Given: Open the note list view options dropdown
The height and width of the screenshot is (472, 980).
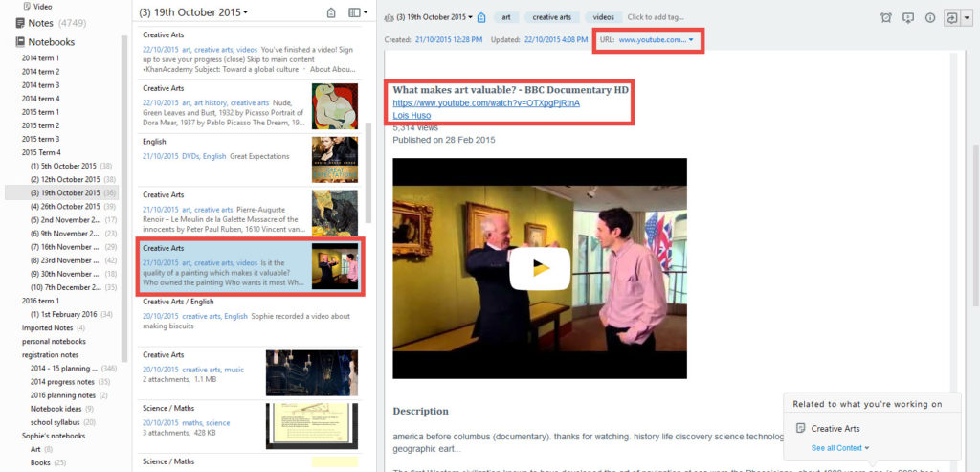Looking at the screenshot, I should coord(359,13).
